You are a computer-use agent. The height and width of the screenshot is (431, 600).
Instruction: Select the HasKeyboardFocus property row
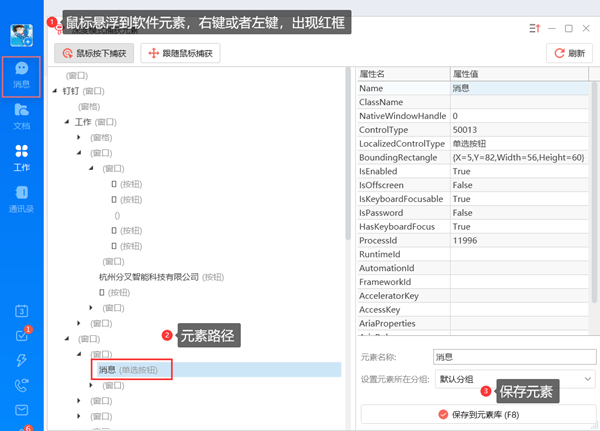pyautogui.click(x=473, y=227)
